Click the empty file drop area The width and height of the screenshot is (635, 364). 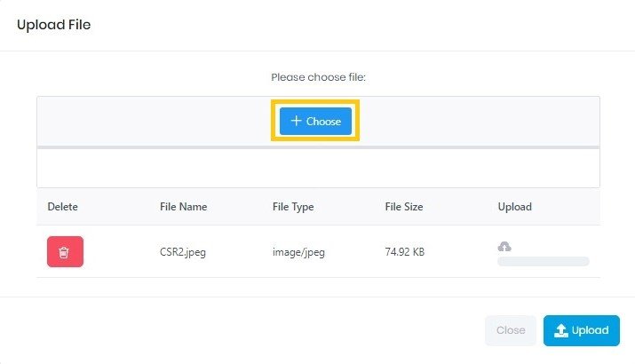318,168
